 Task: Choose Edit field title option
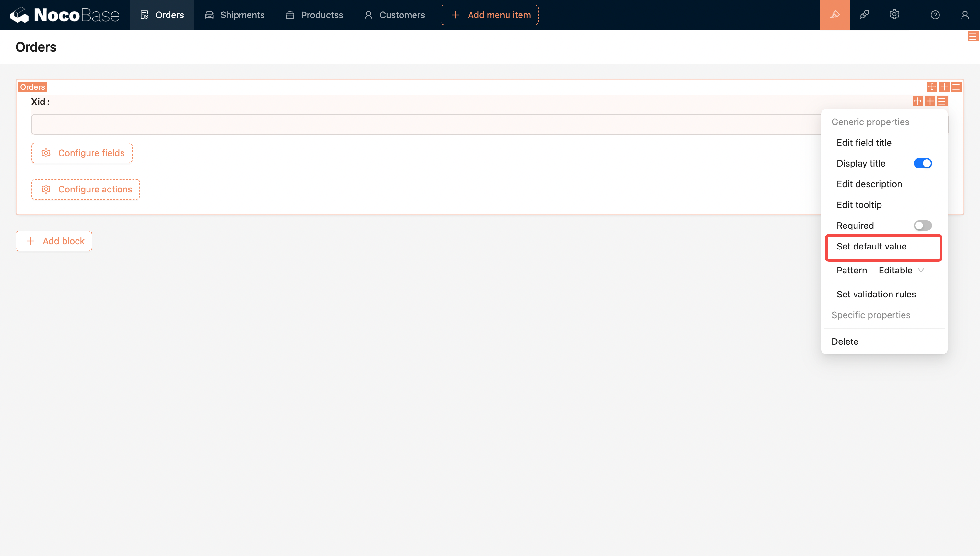click(864, 143)
